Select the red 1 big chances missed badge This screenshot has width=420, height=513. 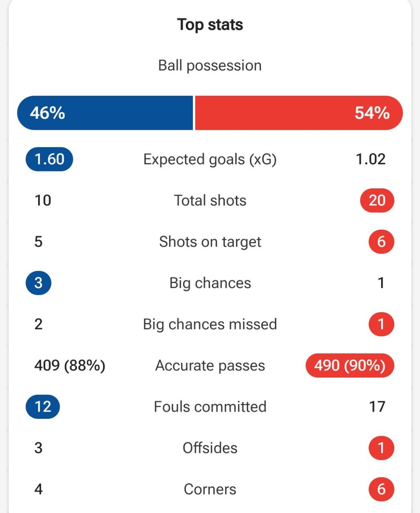click(x=381, y=324)
